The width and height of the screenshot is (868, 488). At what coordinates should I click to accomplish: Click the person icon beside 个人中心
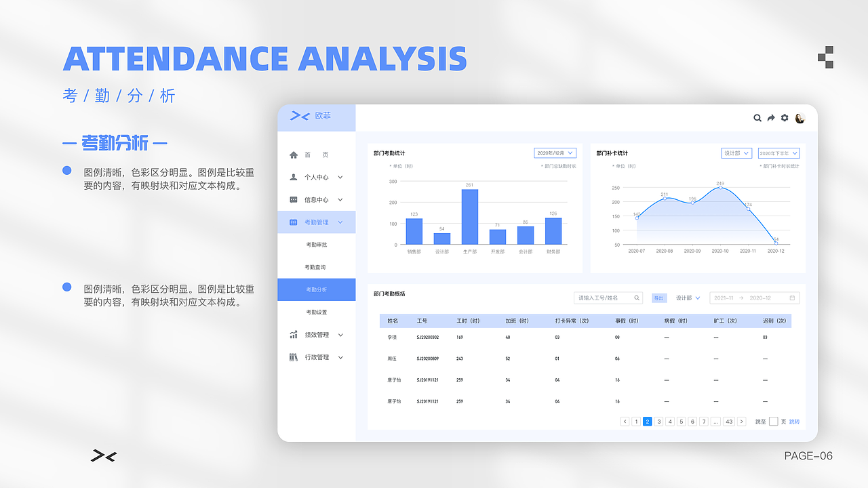click(294, 177)
